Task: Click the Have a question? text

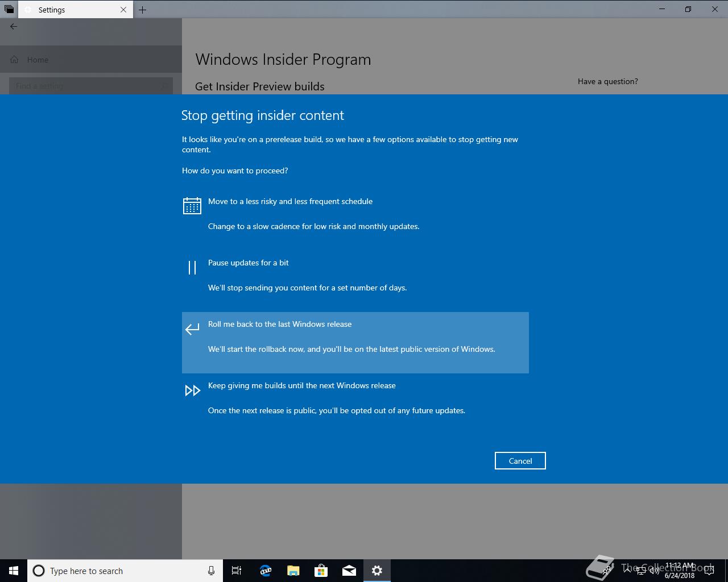Action: click(608, 81)
